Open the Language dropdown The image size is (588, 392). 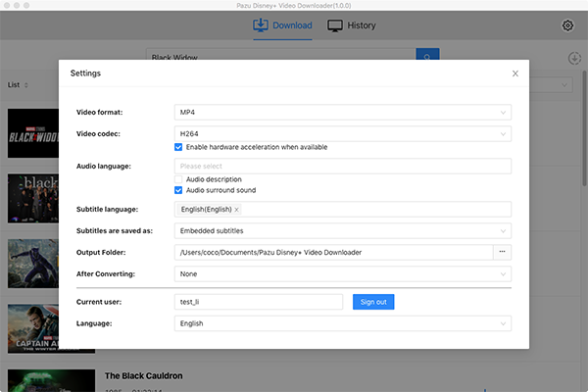(x=343, y=323)
